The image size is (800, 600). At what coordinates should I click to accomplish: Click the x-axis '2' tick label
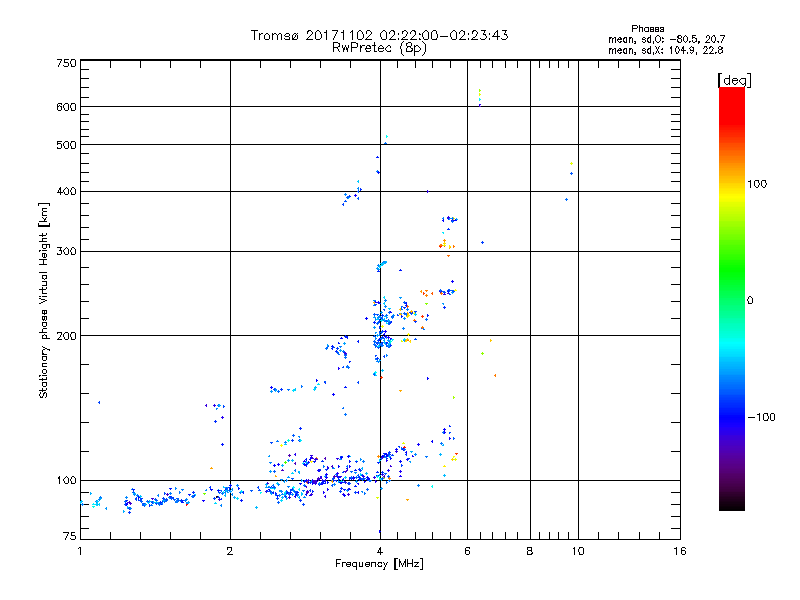pos(230,551)
